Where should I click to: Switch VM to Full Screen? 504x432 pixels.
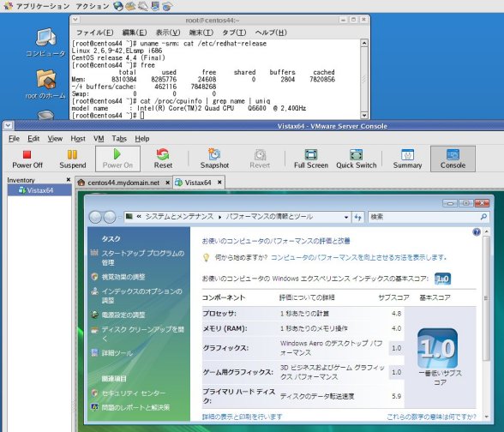(311, 159)
